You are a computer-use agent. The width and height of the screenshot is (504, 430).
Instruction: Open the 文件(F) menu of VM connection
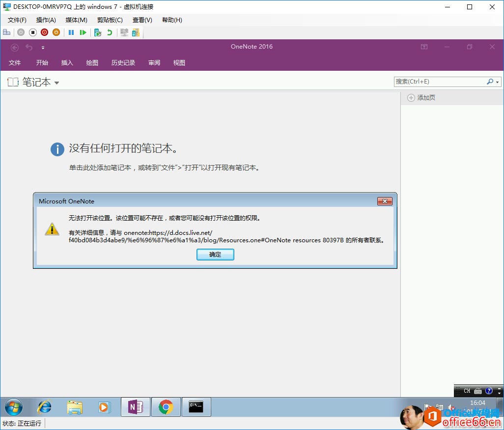17,20
